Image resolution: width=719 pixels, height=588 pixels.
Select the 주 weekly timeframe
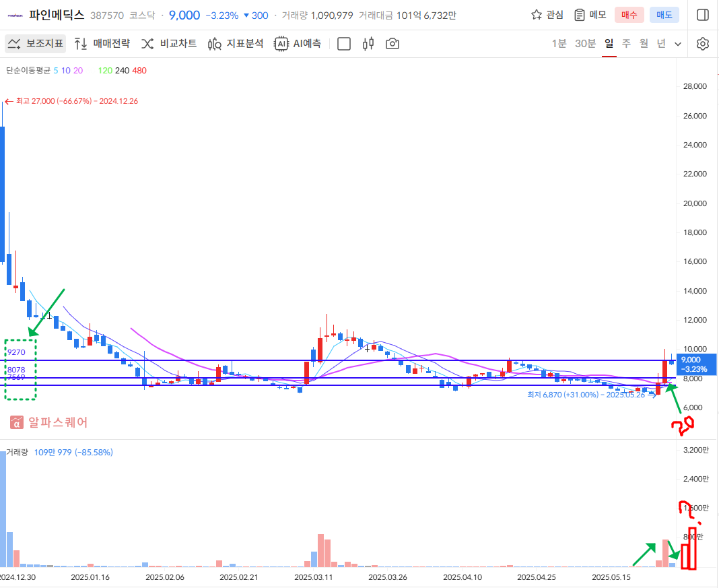click(x=626, y=44)
